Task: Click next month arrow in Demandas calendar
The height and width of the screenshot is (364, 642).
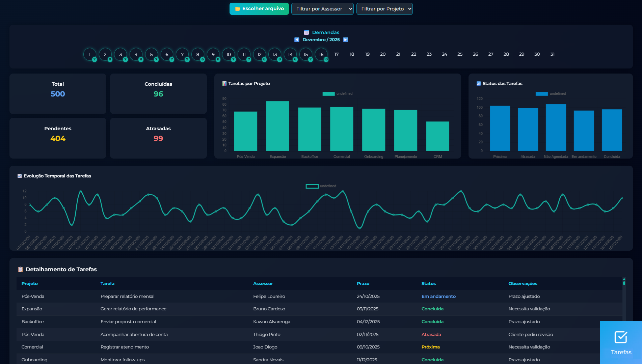Action: 345,40
